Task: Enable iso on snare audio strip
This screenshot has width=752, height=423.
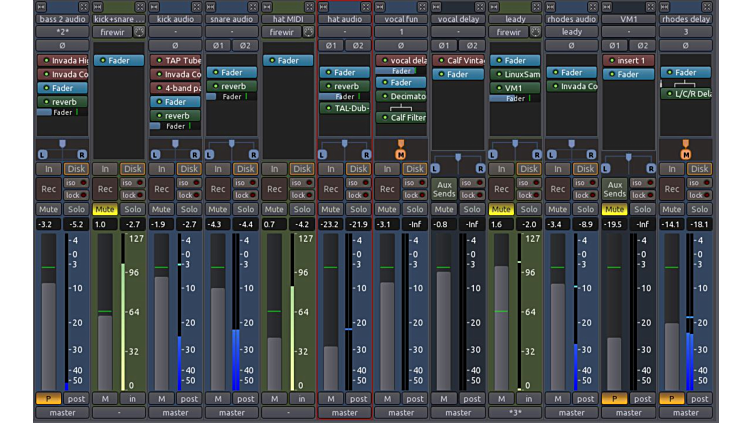Action: coord(245,183)
